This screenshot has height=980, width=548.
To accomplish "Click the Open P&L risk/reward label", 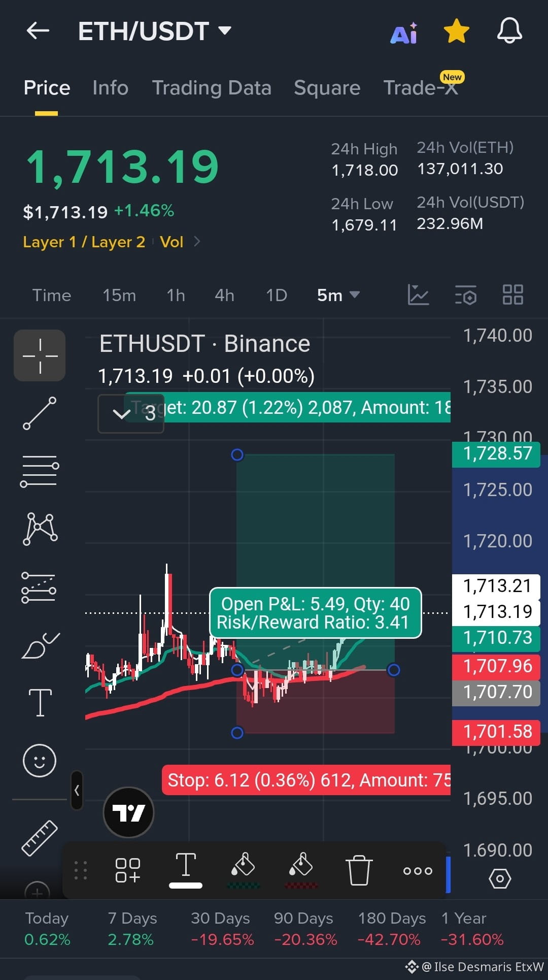I will coord(315,613).
